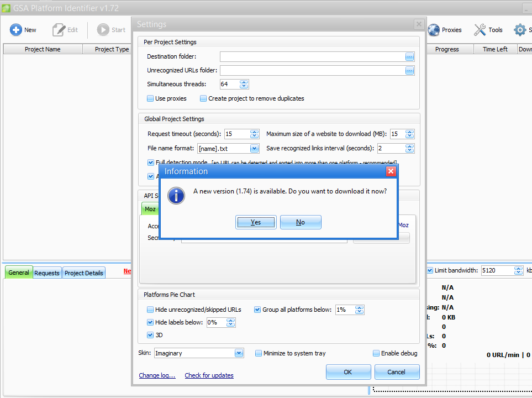Viewport: 532px width, 398px height.
Task: Open the Skin dropdown showing Imaginary
Action: click(x=239, y=353)
